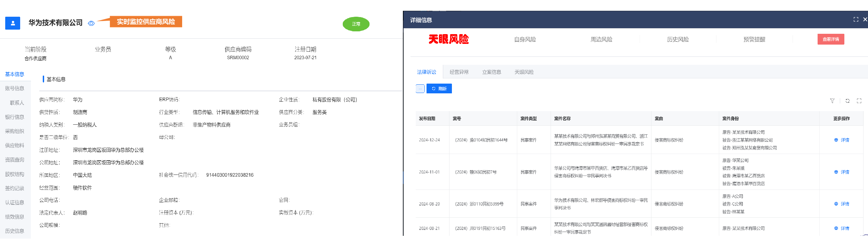Click the 基本信息 section heading
Viewport: 868px width, 240px height.
point(56,79)
